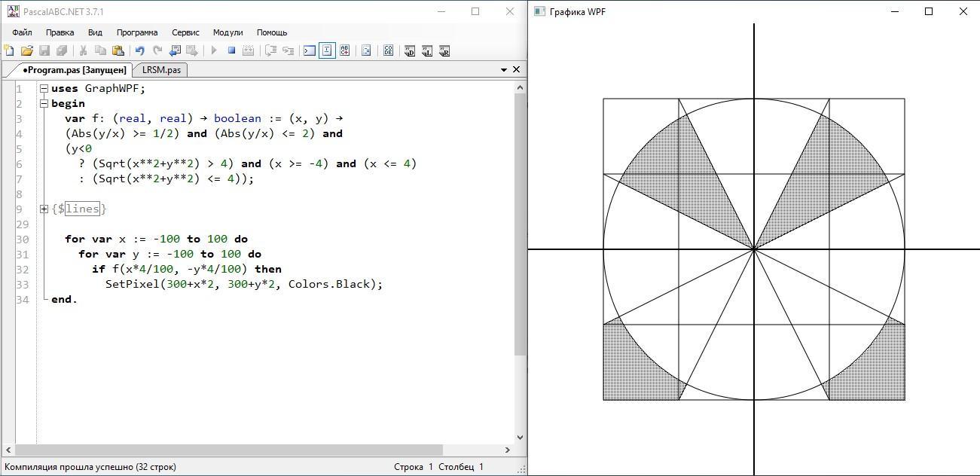The width and height of the screenshot is (980, 476).
Task: Minimize the Графика WPF window
Action: coord(895,11)
